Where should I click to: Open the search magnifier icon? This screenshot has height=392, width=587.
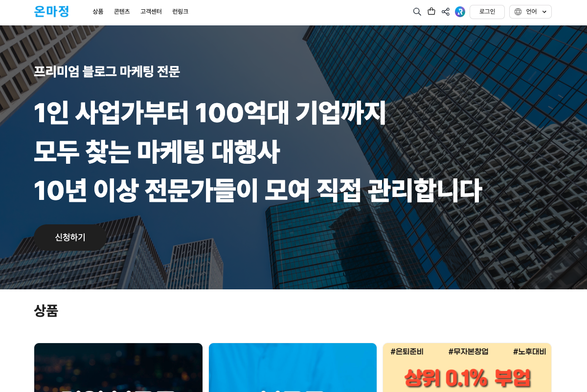pyautogui.click(x=417, y=12)
